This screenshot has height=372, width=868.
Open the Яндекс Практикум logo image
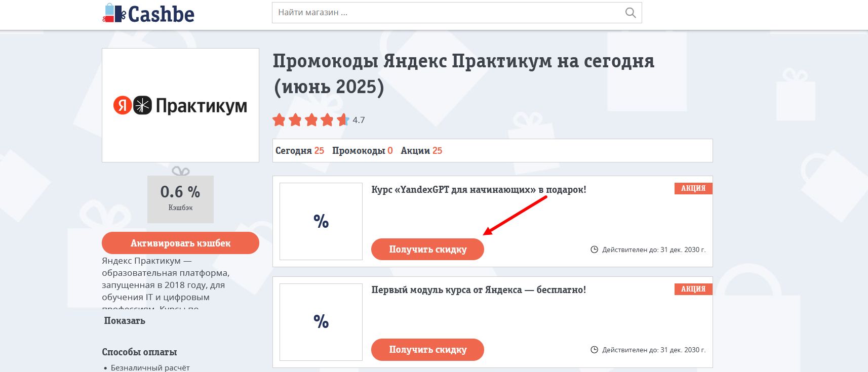pyautogui.click(x=180, y=105)
